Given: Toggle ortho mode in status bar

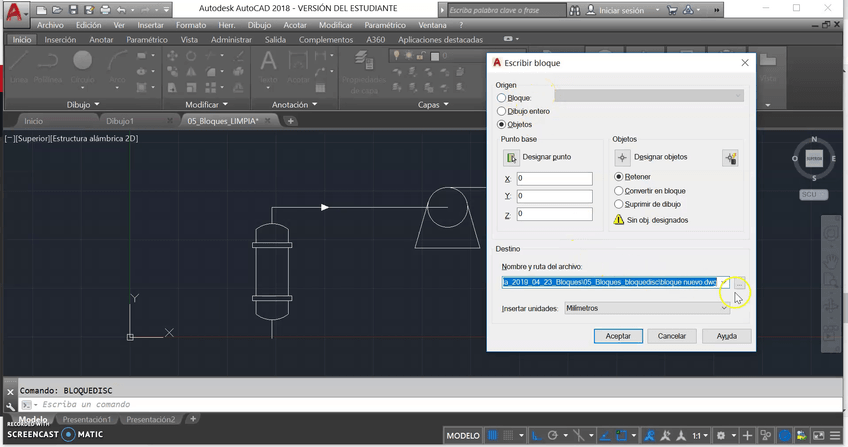Looking at the screenshot, I should 537,436.
